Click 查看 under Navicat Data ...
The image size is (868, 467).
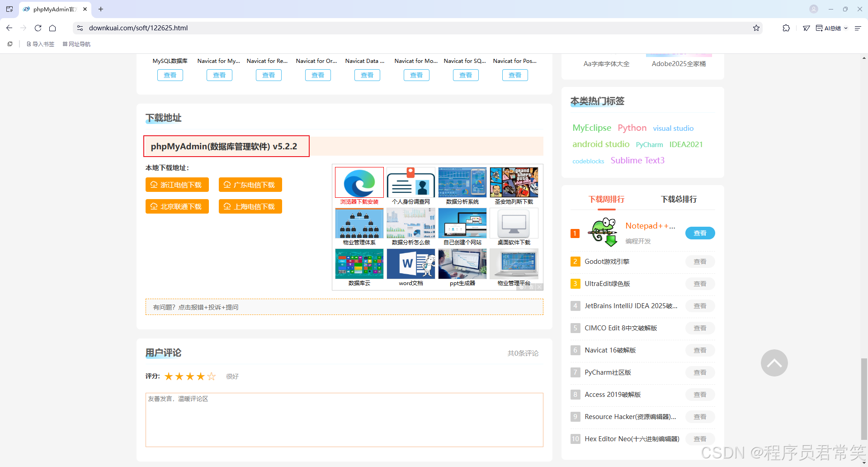pos(367,75)
